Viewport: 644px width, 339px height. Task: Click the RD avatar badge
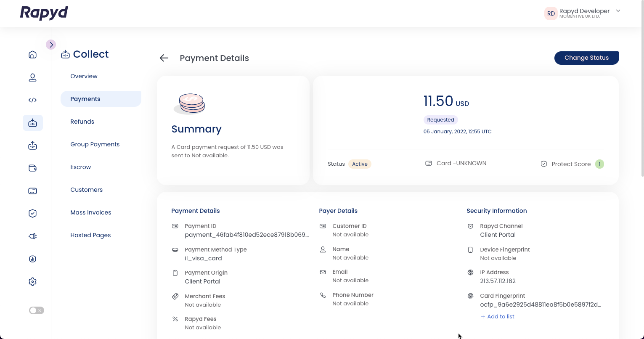coord(551,13)
